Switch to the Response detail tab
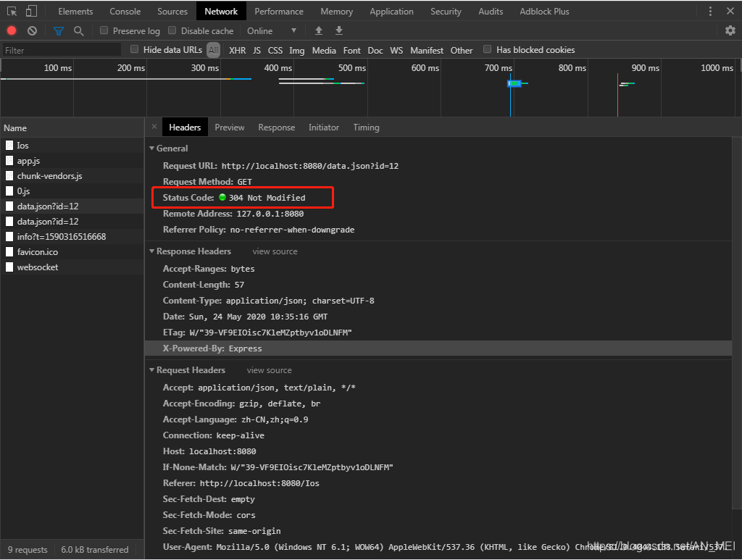The width and height of the screenshot is (742, 560). (276, 128)
